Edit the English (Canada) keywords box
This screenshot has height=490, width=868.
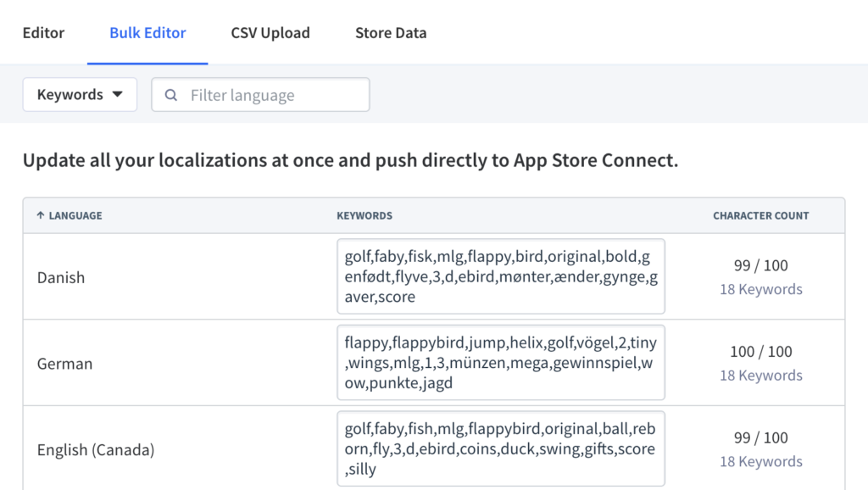click(500, 448)
